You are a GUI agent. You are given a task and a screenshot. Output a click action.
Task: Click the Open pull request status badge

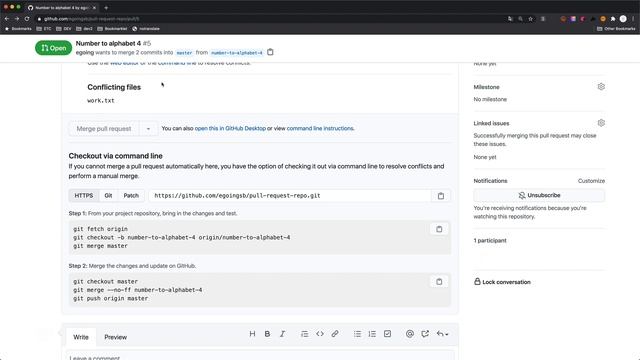pyautogui.click(x=53, y=48)
